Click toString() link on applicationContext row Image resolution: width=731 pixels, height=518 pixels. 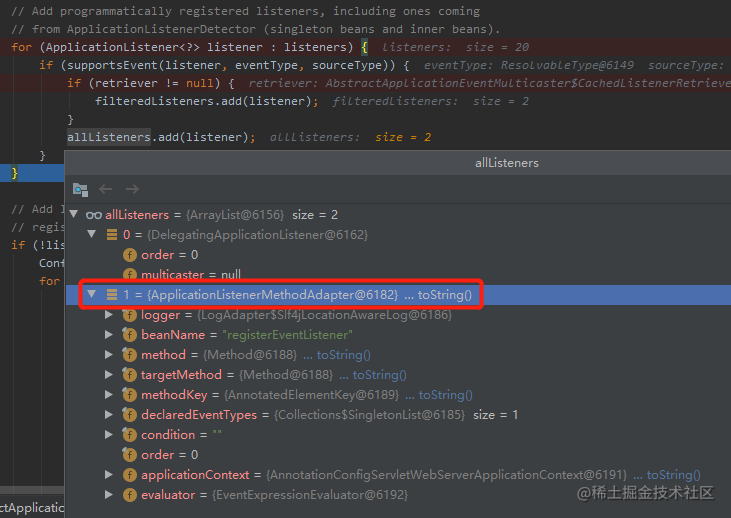673,475
